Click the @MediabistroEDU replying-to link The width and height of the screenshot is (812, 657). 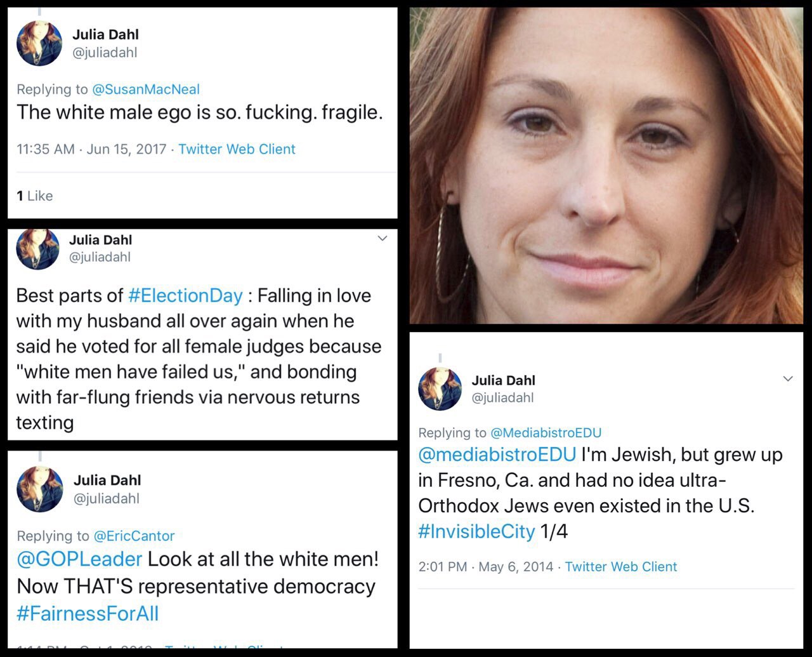point(546,433)
